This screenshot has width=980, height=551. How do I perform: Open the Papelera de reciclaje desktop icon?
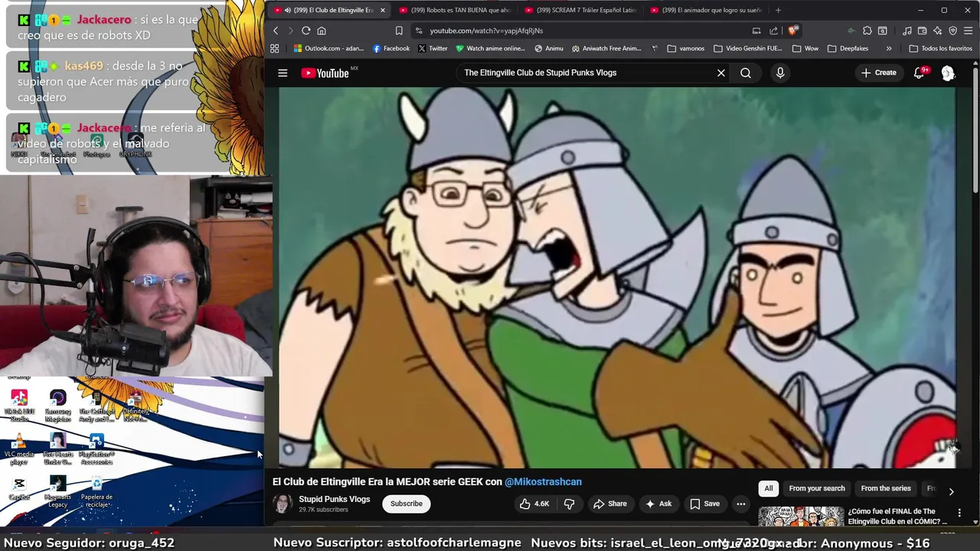[x=96, y=492]
